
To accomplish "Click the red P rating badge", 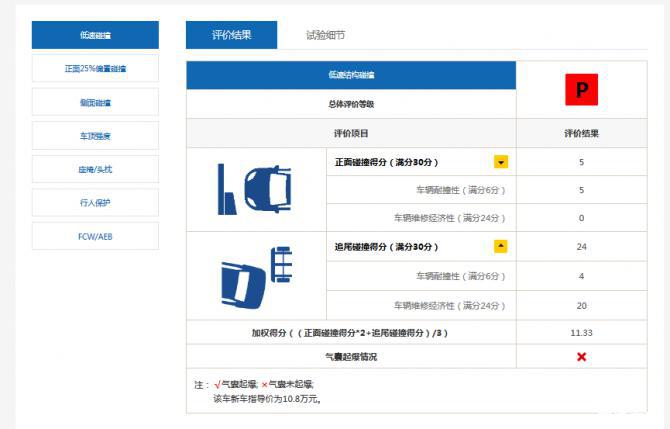I will pos(582,90).
